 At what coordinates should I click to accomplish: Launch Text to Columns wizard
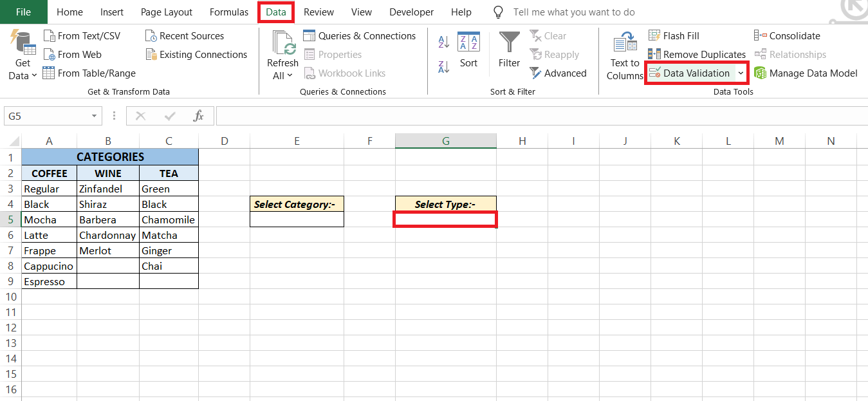[x=625, y=57]
